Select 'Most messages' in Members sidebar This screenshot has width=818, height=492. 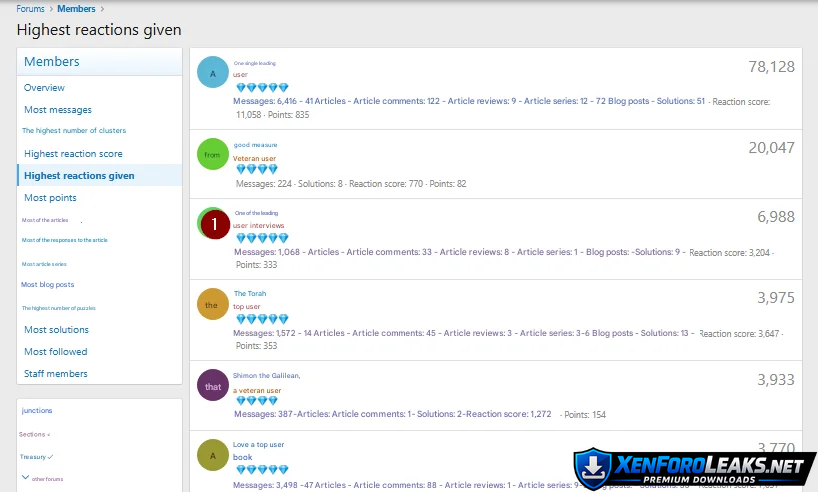(x=58, y=110)
